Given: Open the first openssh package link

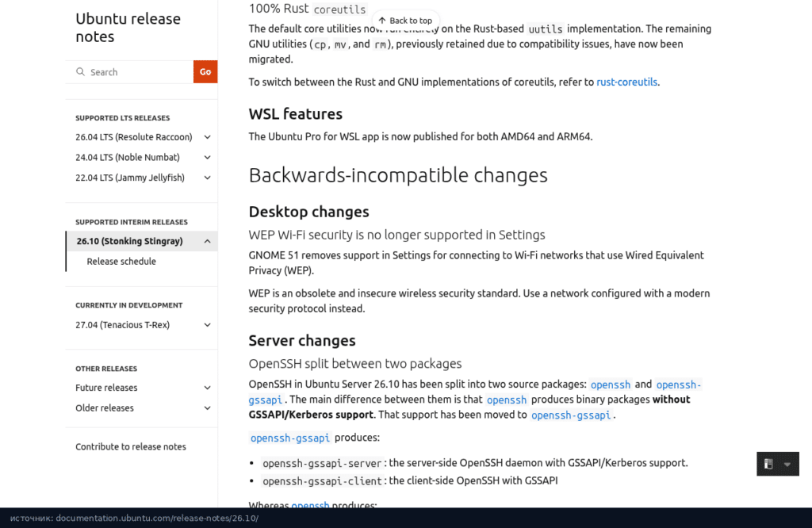Looking at the screenshot, I should (611, 385).
